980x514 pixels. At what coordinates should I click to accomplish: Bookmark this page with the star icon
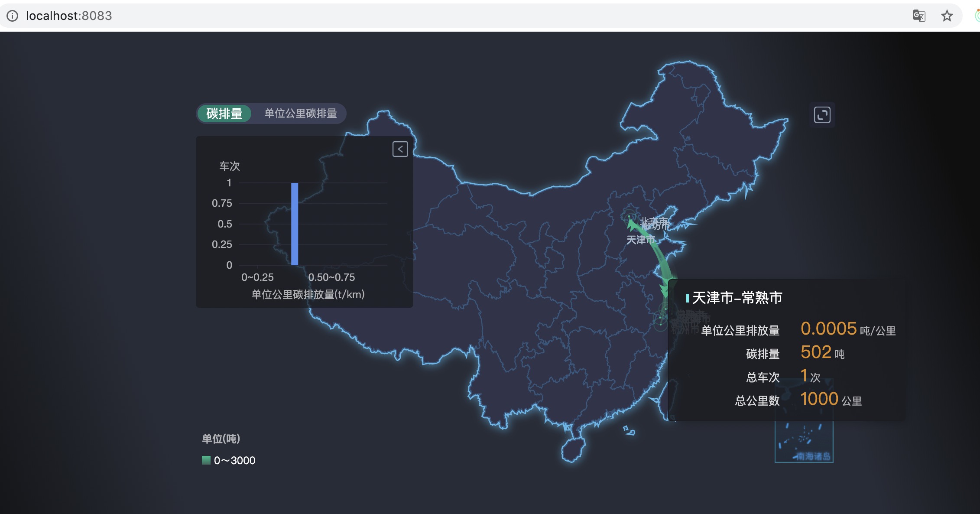pyautogui.click(x=947, y=16)
